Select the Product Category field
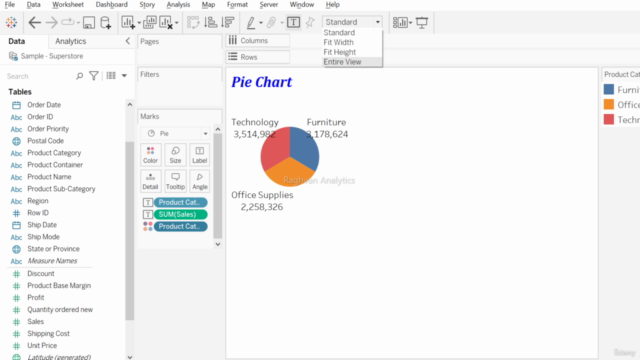This screenshot has width=640, height=360. click(x=54, y=153)
